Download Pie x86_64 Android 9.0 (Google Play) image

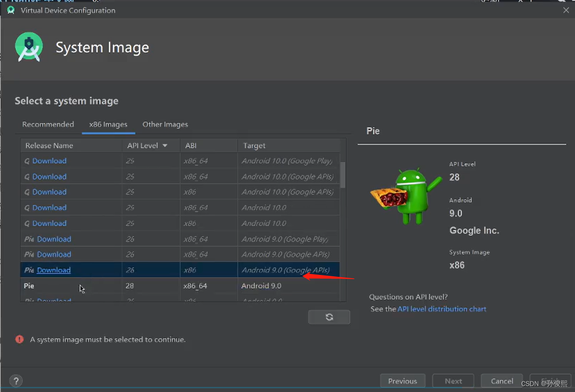coord(54,239)
